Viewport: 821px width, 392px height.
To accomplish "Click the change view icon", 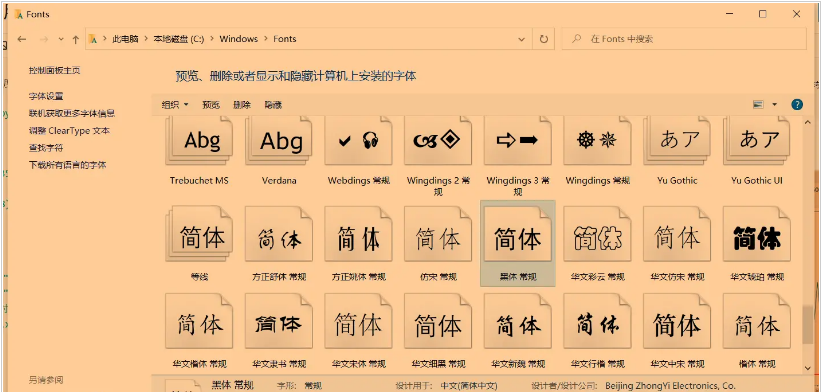I will tap(758, 105).
